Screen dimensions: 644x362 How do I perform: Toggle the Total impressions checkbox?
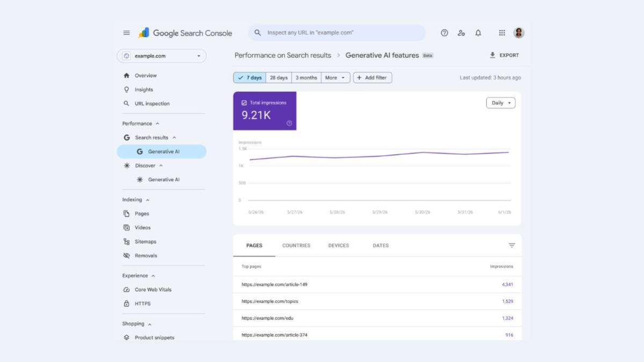[244, 103]
